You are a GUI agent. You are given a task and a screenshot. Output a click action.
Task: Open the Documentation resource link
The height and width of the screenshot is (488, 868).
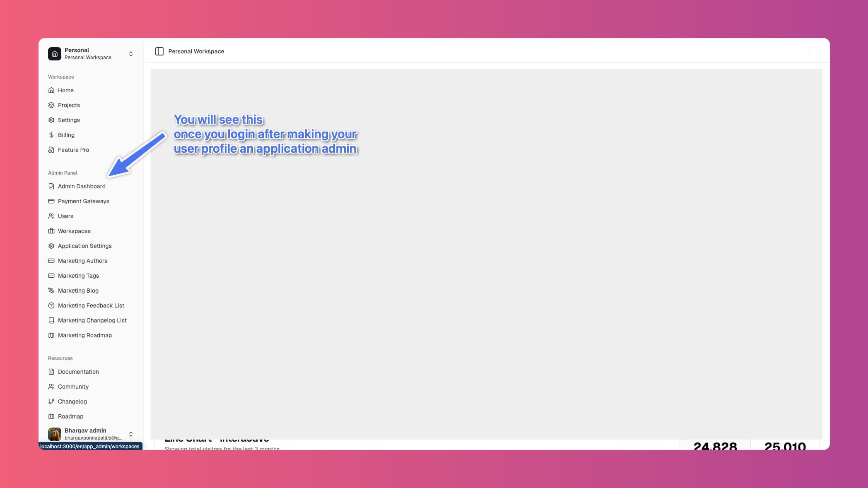[x=78, y=371]
